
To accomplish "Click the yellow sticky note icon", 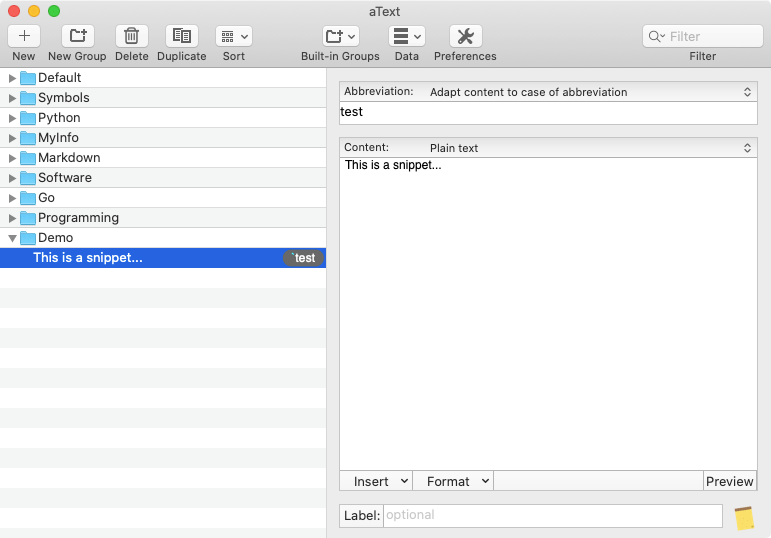I will point(744,517).
